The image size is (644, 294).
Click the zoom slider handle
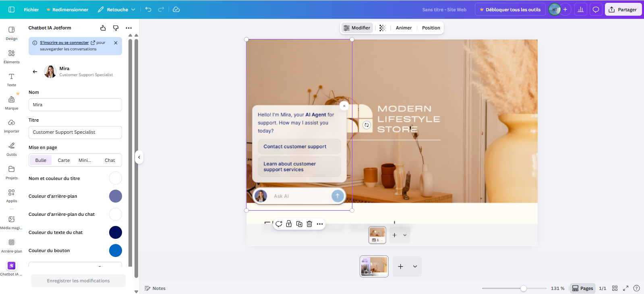[x=523, y=288]
